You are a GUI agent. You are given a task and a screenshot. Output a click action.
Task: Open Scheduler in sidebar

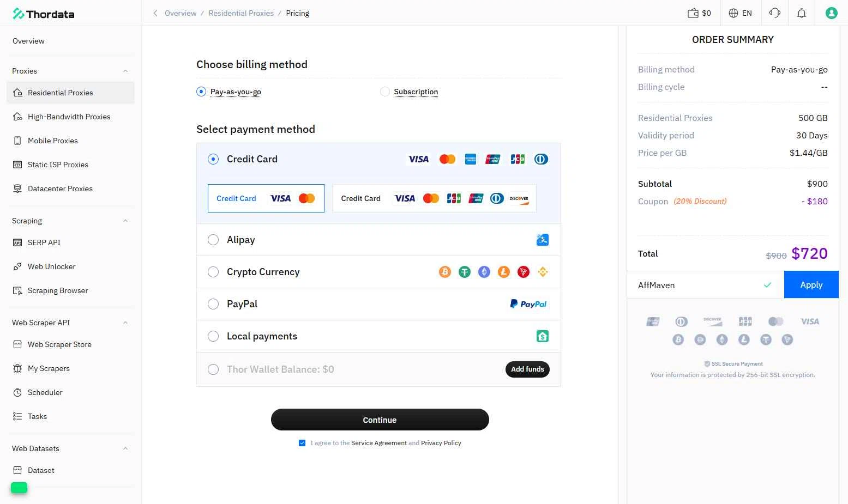pyautogui.click(x=70, y=392)
